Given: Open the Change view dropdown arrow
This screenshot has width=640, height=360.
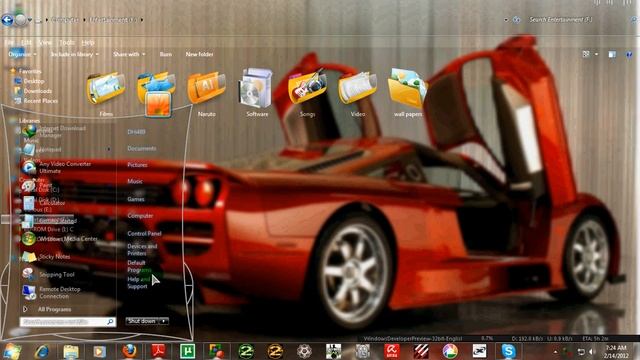Looking at the screenshot, I should click(596, 54).
